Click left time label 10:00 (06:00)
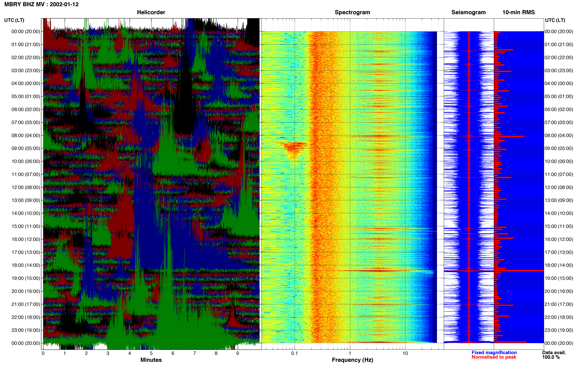This screenshot has width=588, height=368. [26, 161]
